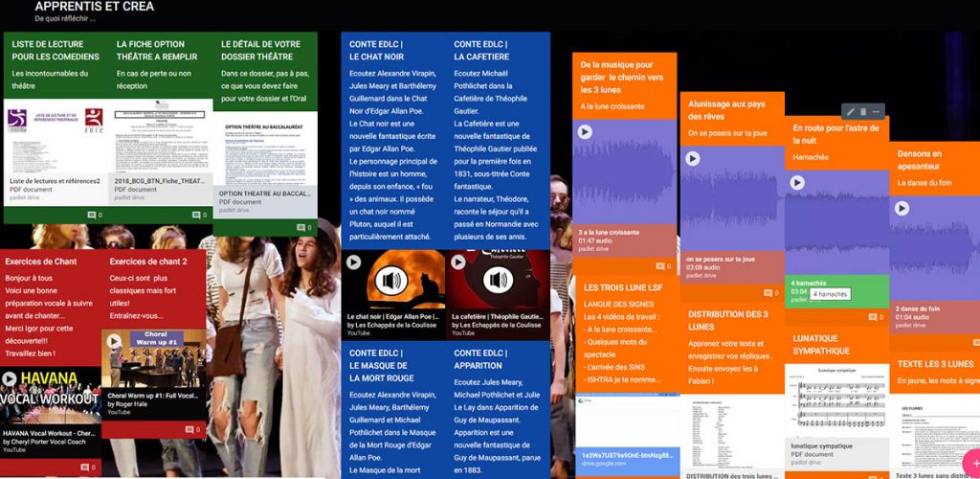Image resolution: width=980 pixels, height=479 pixels.
Task: Open the three-dot more options menu
Action: point(876,112)
